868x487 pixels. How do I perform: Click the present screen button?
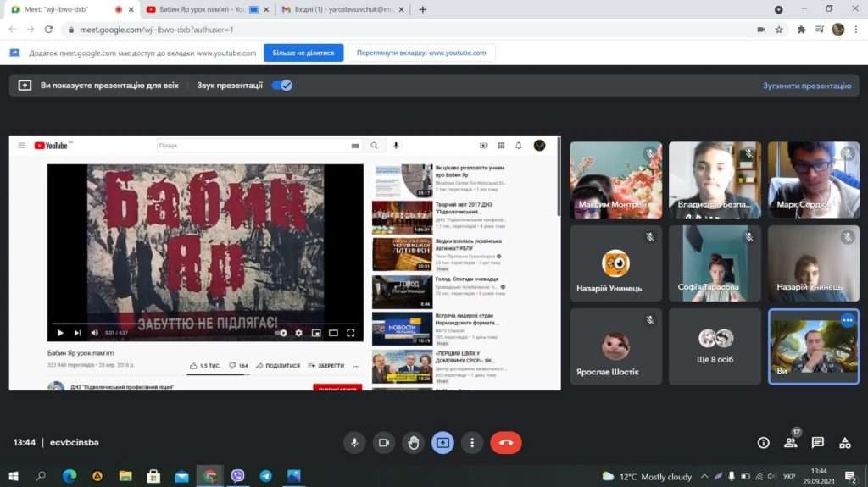(x=442, y=443)
